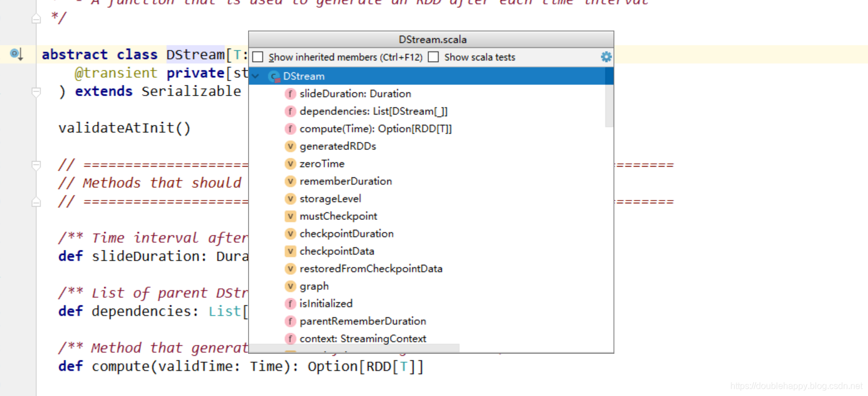868x396 pixels.
Task: Click mustCheckpoint variable icon
Action: [x=290, y=217]
